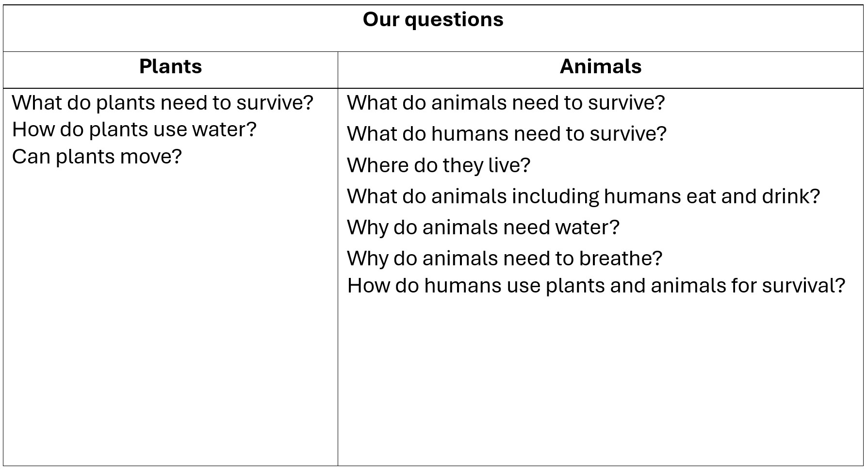The height and width of the screenshot is (470, 868).
Task: Click the "Our questions" table title
Action: click(433, 20)
